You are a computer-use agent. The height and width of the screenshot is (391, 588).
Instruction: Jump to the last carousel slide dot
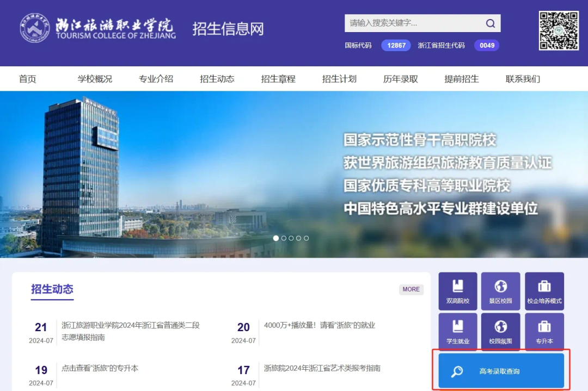tap(307, 238)
